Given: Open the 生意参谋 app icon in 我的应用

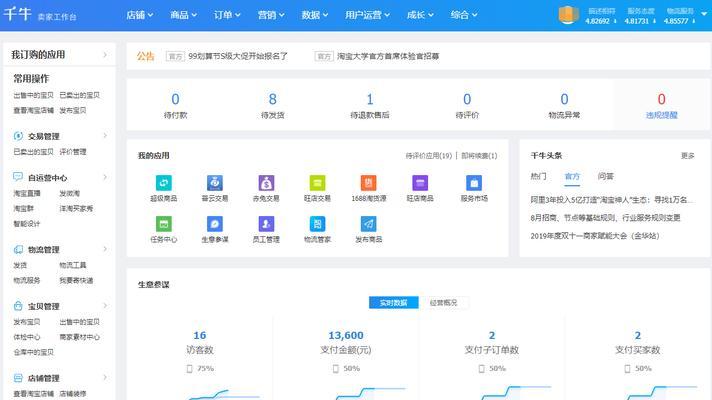Looking at the screenshot, I should coord(215,224).
